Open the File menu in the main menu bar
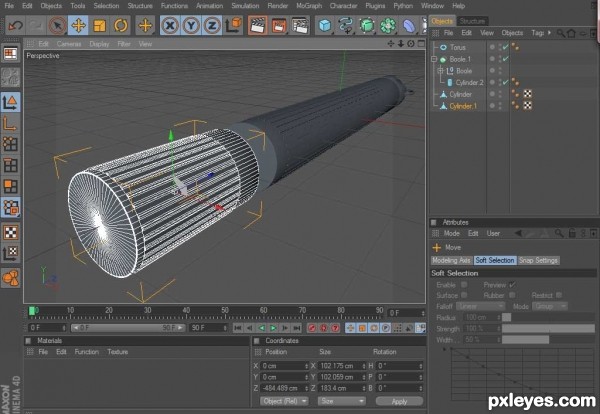Viewport: 600px width, 414px height. (x=9, y=6)
